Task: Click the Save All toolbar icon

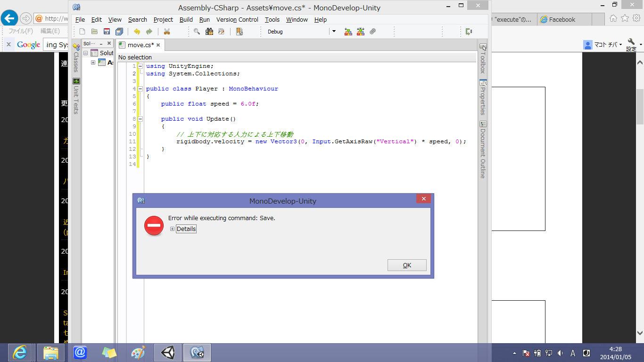Action: (x=119, y=32)
